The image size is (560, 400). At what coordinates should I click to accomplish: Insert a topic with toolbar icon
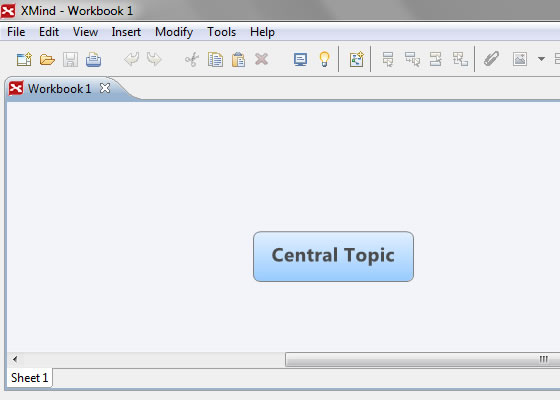[388, 59]
